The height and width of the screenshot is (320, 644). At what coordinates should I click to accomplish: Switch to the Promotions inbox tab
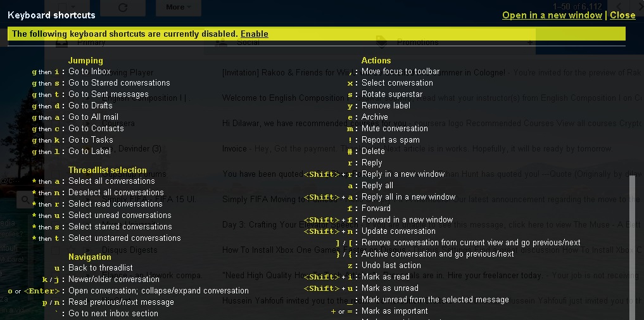point(418,43)
